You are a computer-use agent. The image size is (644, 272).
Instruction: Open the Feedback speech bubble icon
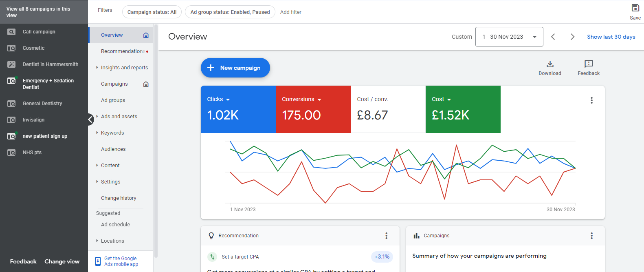pyautogui.click(x=588, y=64)
